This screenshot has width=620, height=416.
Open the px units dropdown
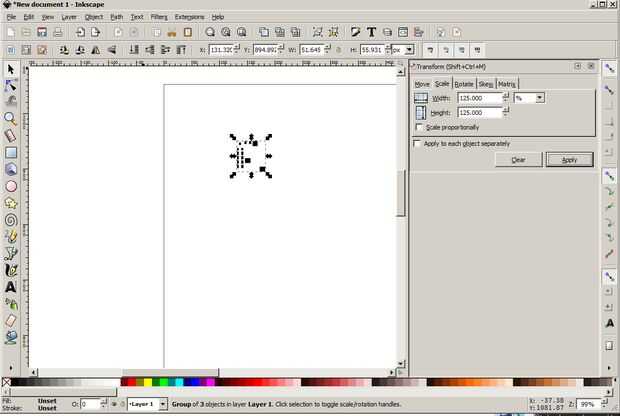click(409, 50)
